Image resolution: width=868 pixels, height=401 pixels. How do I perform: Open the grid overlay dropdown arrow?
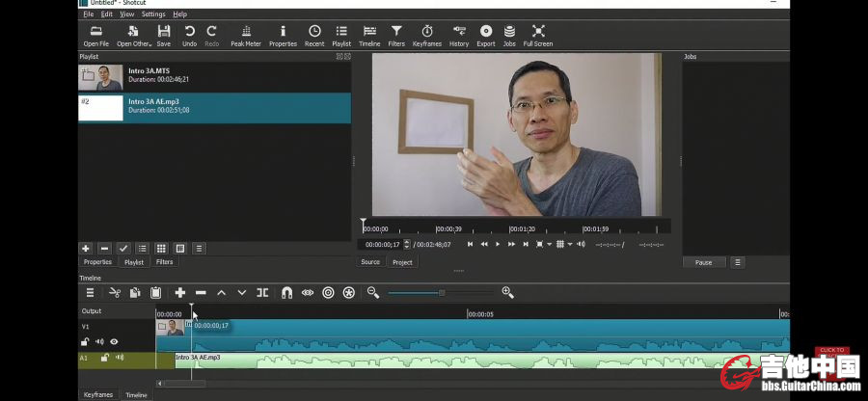point(570,244)
